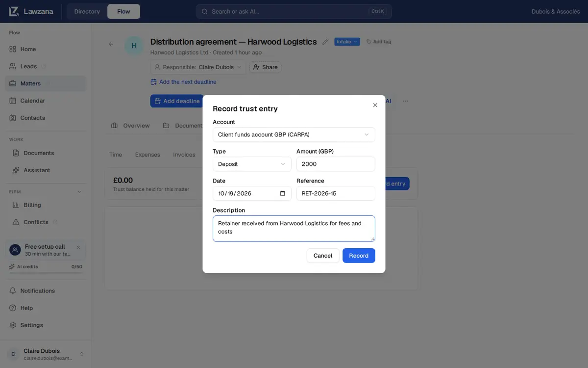Click the Search or ask AI box
588x368 pixels.
(294, 11)
